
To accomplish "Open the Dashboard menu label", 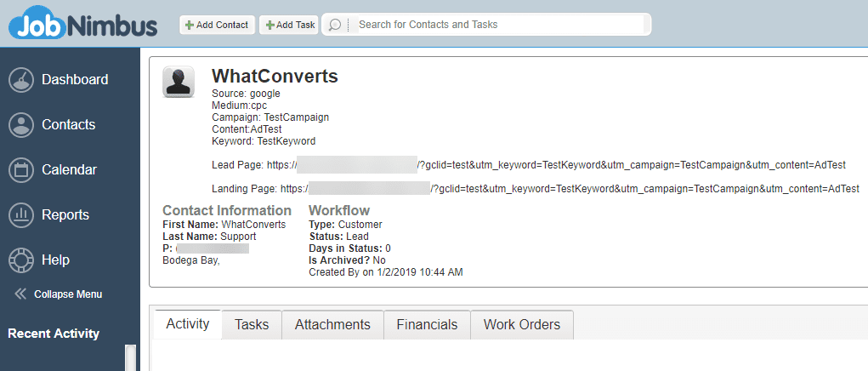I will (x=75, y=80).
